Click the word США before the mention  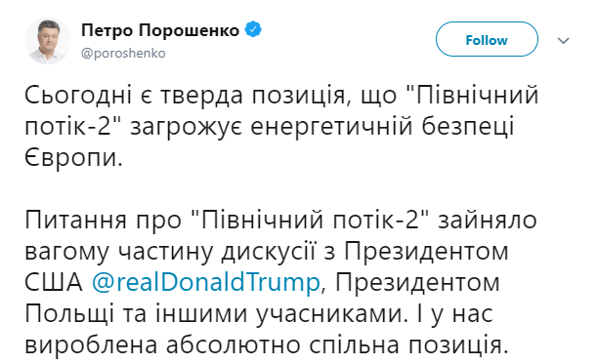pos(54,283)
